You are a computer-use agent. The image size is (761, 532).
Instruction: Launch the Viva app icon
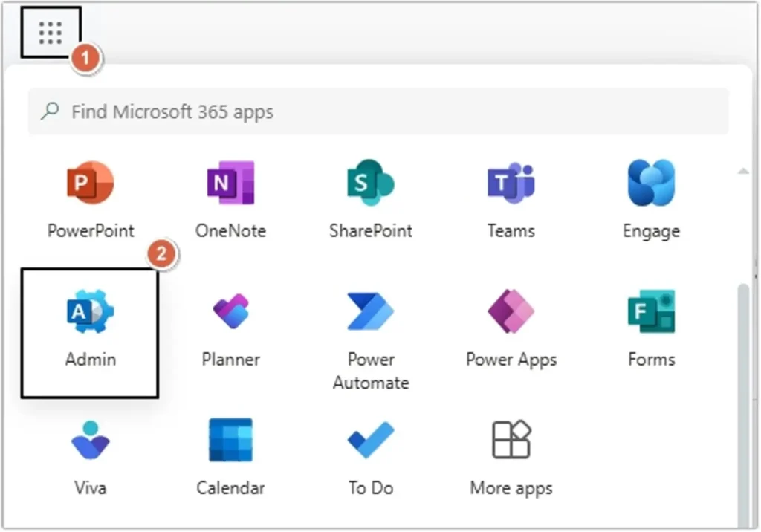[90, 441]
